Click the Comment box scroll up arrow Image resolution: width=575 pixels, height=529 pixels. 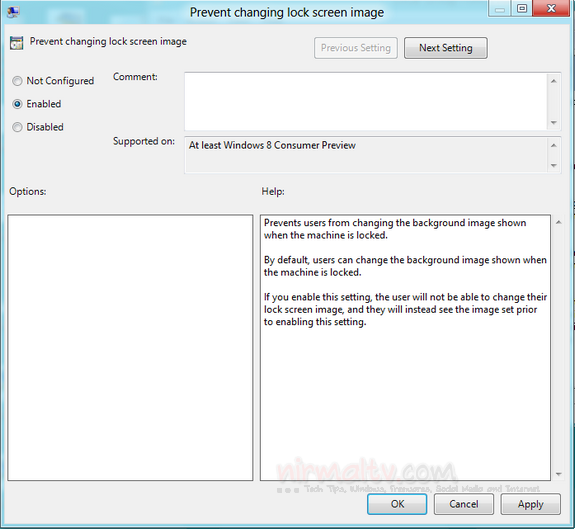554,81
